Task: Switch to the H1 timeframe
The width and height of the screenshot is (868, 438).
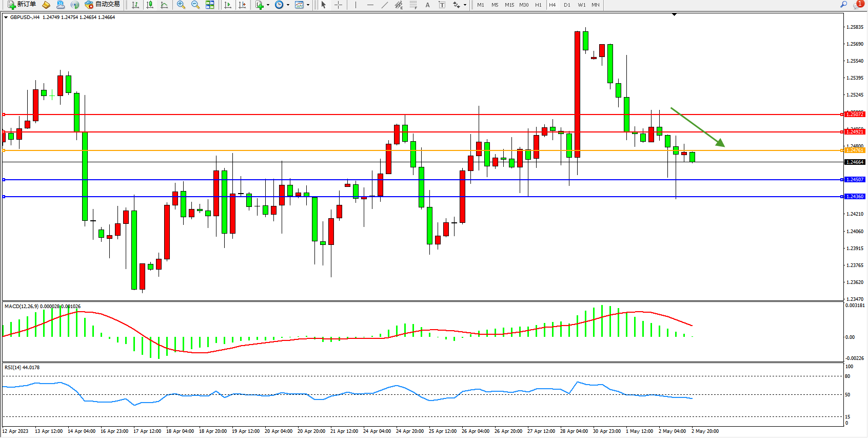Action: [x=538, y=5]
